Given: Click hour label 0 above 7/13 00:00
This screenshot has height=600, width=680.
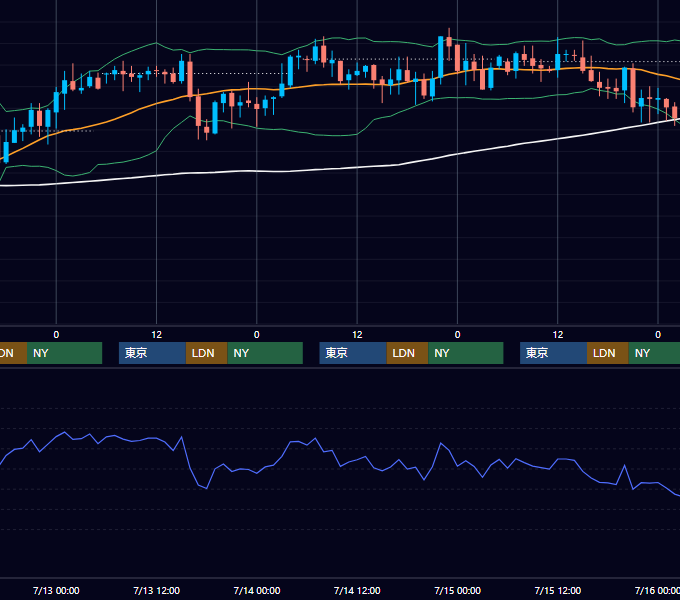Looking at the screenshot, I should coord(56,335).
